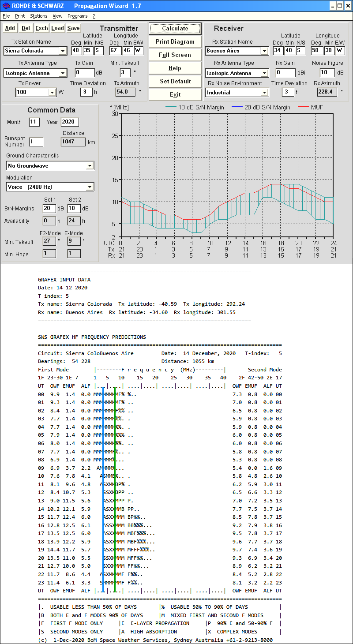Screen dimensions: 353x644
Task: Select the Noise Figure input field
Action: point(327,72)
